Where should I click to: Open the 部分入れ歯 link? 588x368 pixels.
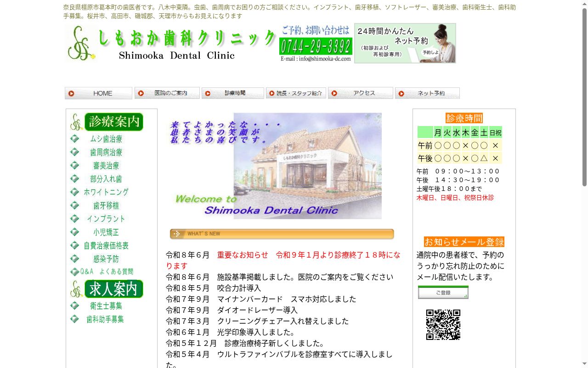(x=106, y=179)
